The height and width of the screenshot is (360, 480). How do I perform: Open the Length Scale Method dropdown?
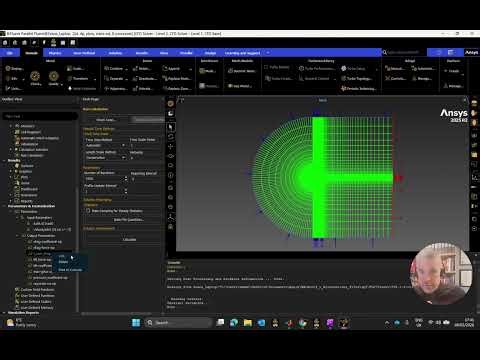pyautogui.click(x=105, y=158)
